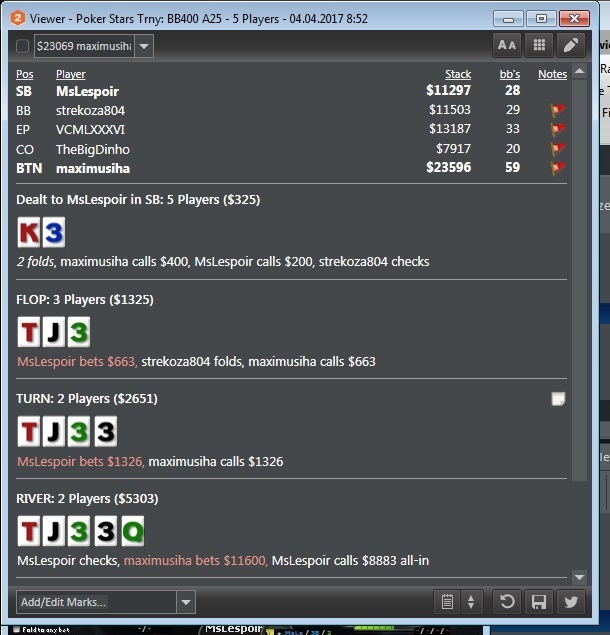Click 'maximusiha bets $11600' action text
The height and width of the screenshot is (635, 610).
coord(195,560)
